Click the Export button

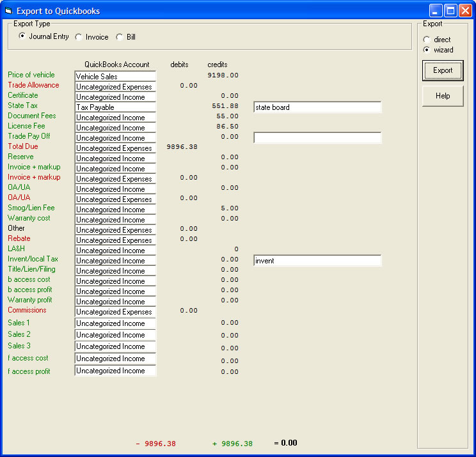443,70
